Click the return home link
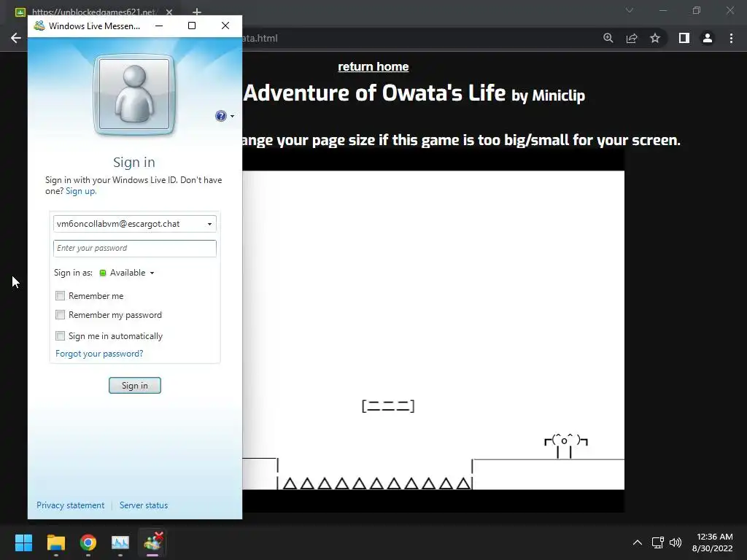Screen dimensions: 747x560 [373, 66]
